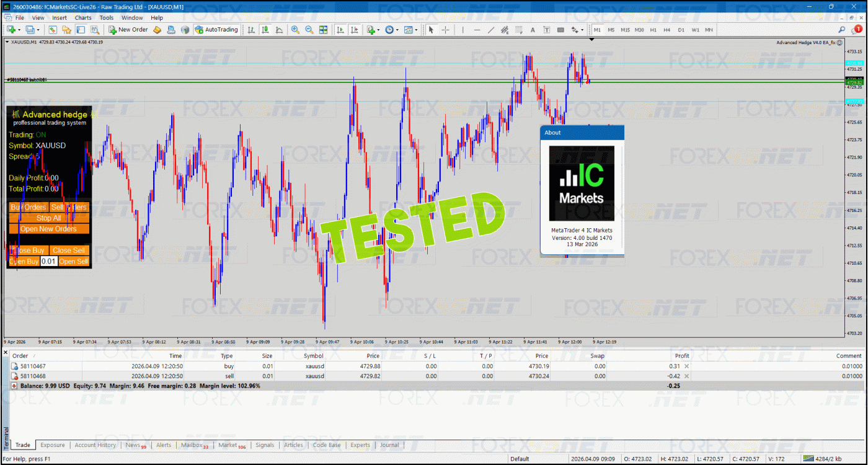Select the Crosshair tool
The height and width of the screenshot is (465, 868).
click(x=445, y=30)
